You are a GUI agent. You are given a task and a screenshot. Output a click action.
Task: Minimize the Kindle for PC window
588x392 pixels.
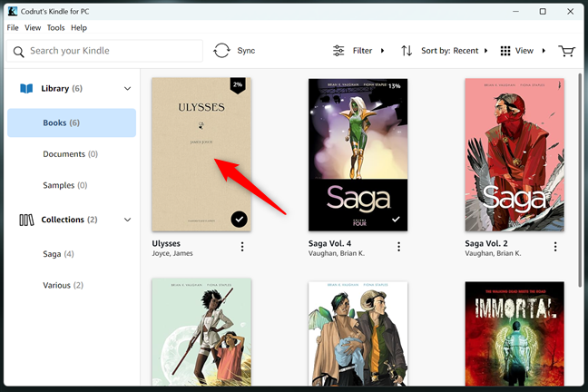coord(515,12)
